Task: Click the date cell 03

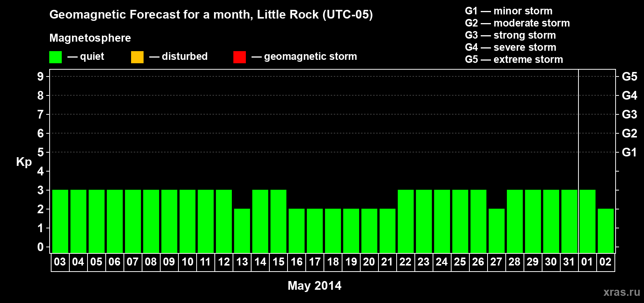Action: click(x=60, y=262)
